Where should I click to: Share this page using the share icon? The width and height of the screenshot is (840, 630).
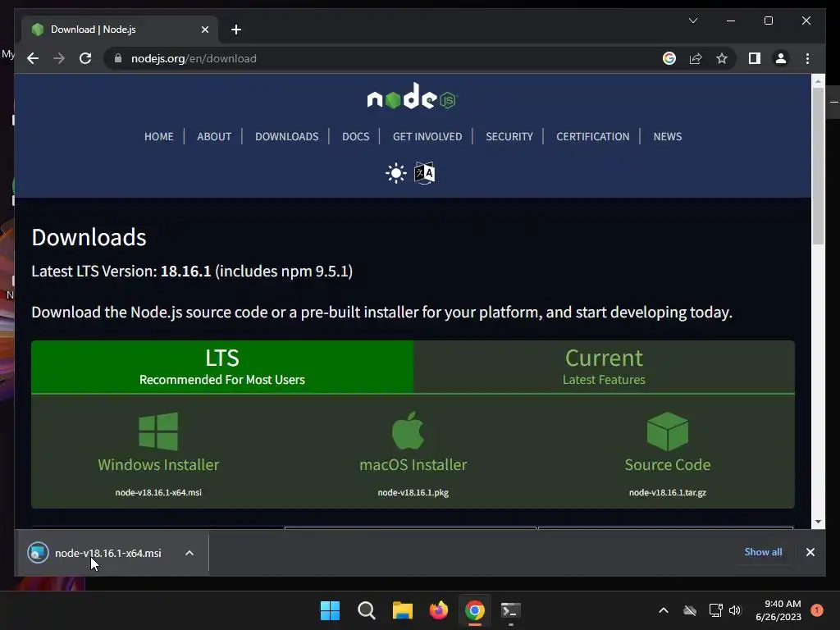pos(696,58)
